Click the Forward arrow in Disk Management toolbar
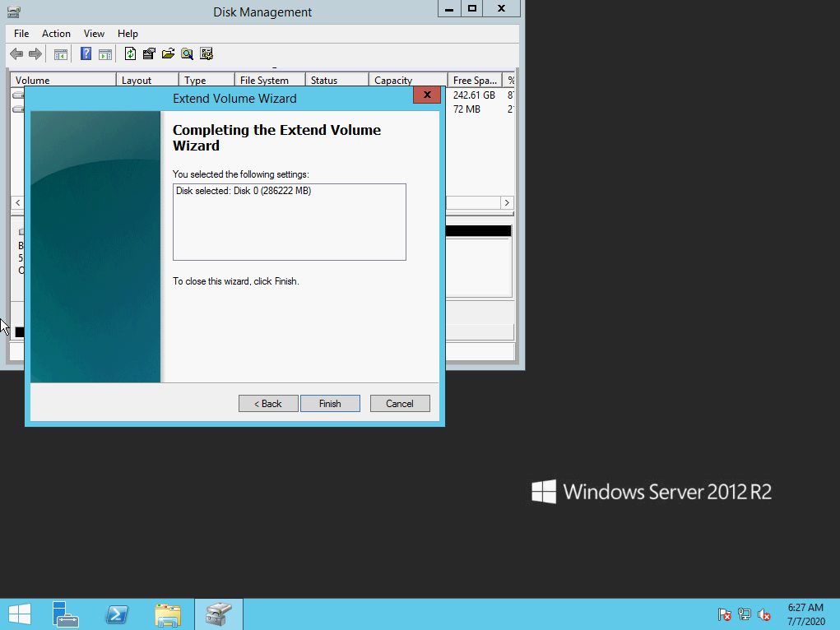 [35, 53]
